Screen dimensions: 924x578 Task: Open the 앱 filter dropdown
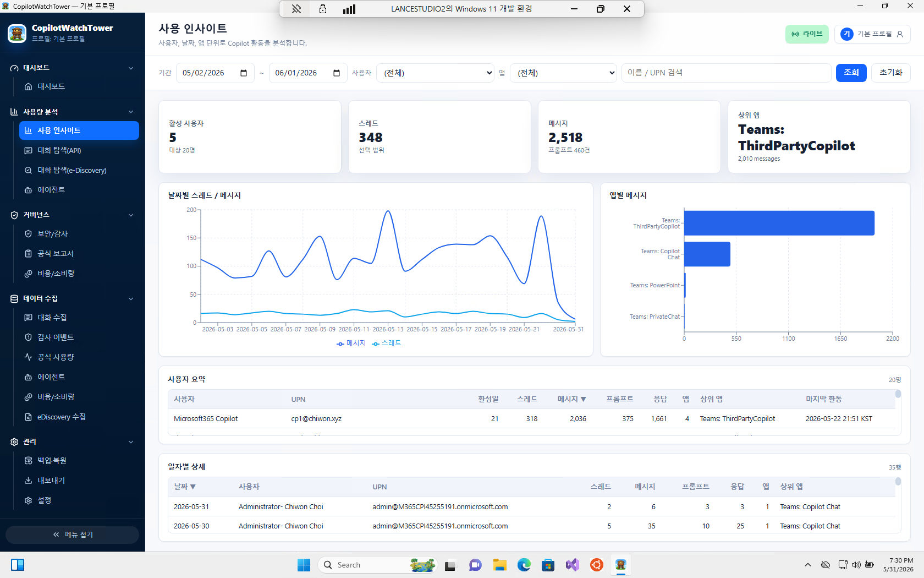click(564, 73)
